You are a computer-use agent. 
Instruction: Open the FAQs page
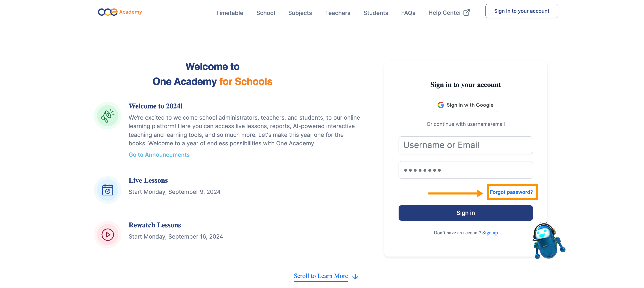click(408, 13)
